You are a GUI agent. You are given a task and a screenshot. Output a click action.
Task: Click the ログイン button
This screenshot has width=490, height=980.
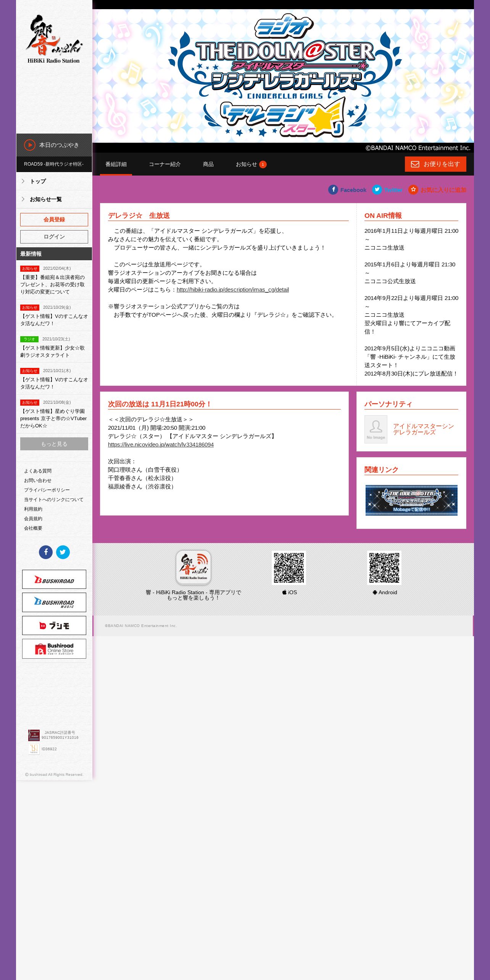click(x=54, y=237)
